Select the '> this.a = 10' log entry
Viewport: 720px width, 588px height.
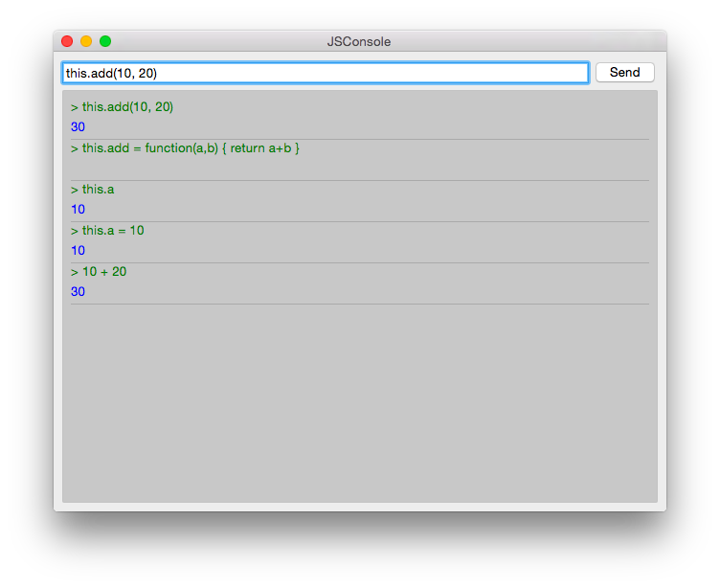[107, 231]
